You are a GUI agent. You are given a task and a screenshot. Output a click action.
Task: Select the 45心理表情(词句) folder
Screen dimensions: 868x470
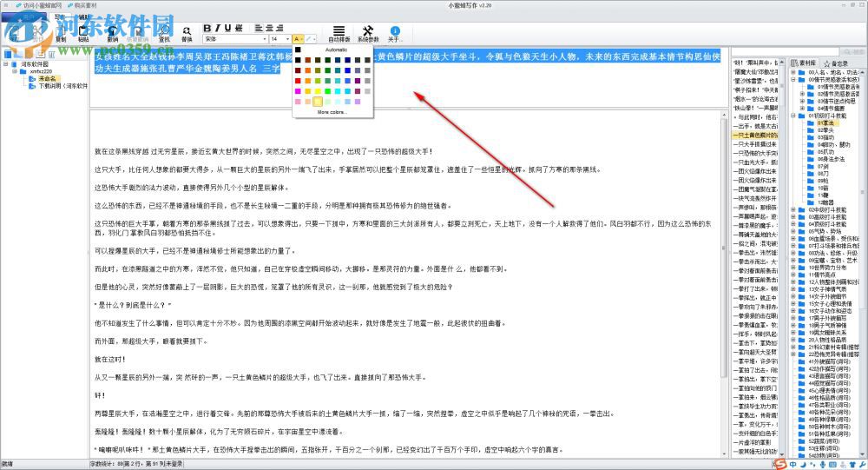click(829, 390)
